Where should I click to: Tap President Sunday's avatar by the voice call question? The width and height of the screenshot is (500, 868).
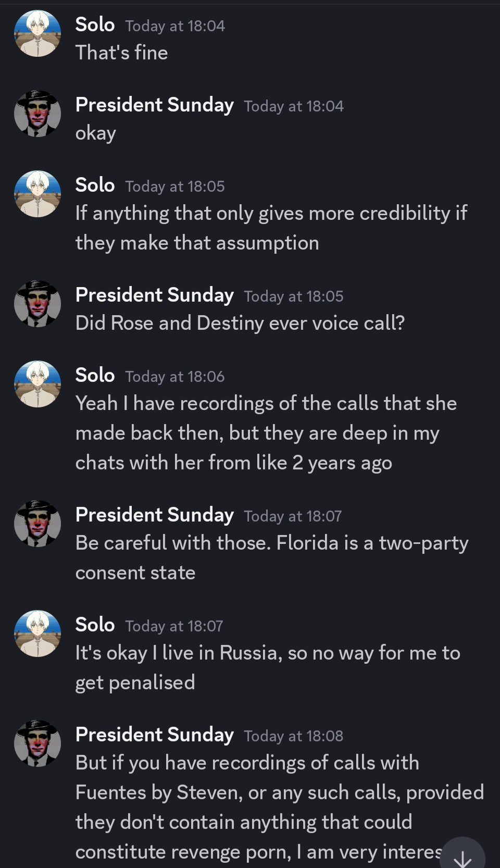click(x=37, y=304)
